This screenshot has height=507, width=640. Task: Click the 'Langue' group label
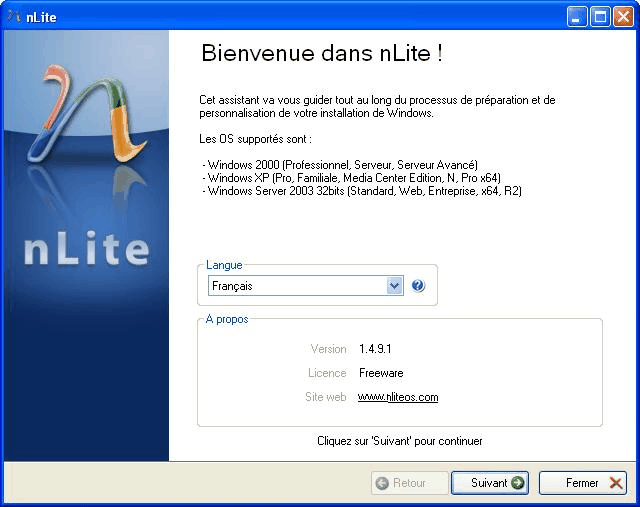pyautogui.click(x=224, y=265)
